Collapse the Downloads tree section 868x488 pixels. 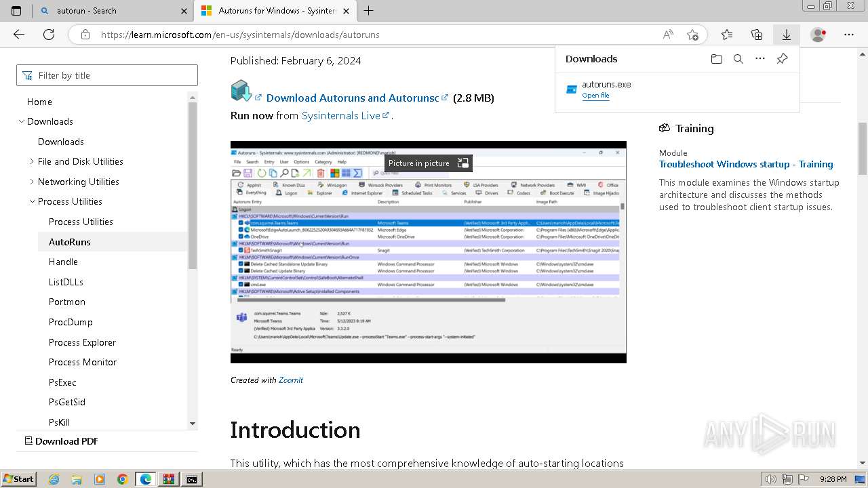click(x=21, y=121)
